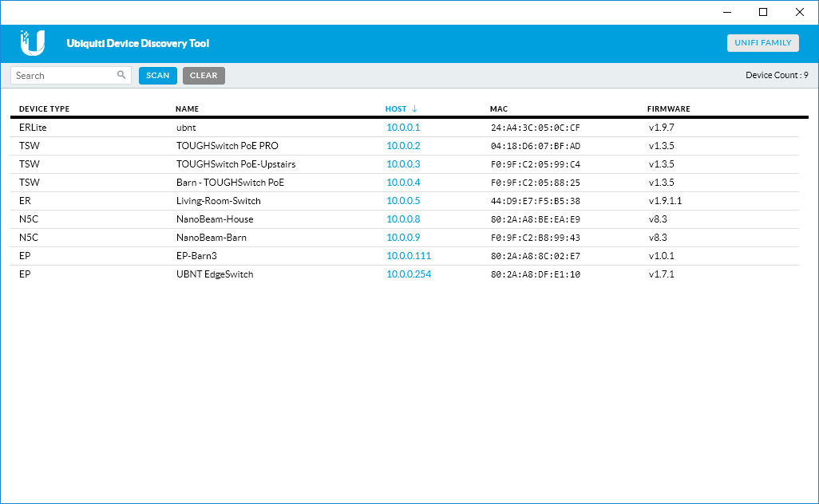Select Living-Room-Switch name
The width and height of the screenshot is (819, 504).
(x=219, y=201)
